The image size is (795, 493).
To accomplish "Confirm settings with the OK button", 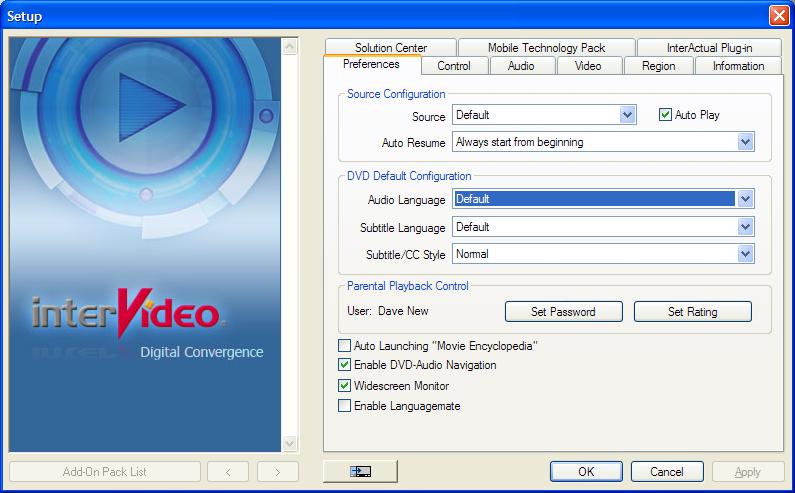I will 586,472.
